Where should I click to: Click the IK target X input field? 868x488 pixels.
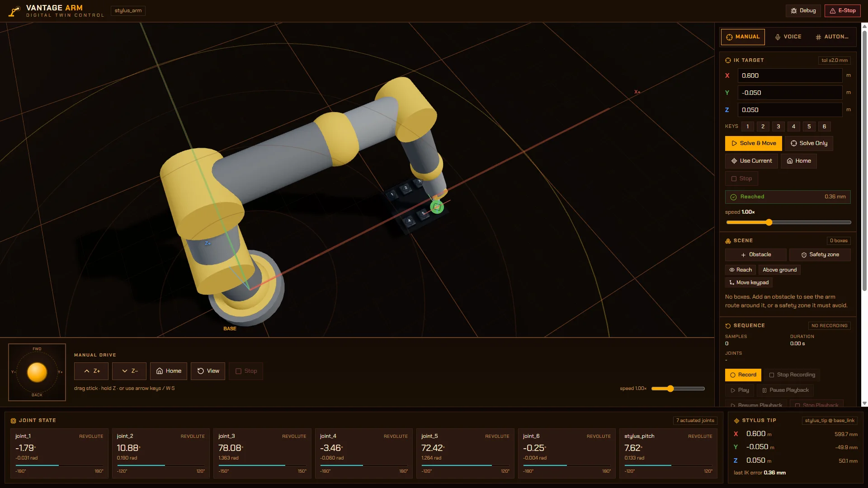[790, 75]
